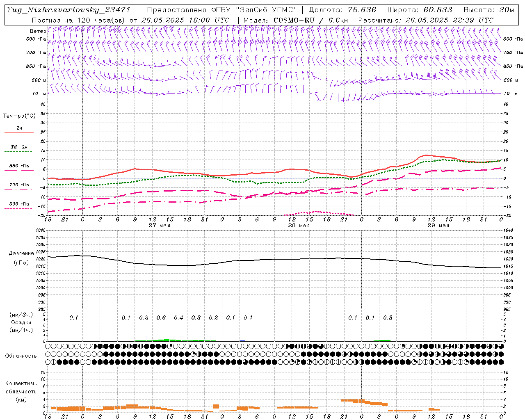The height and width of the screenshot is (420, 525).
Task: Click the Ветер wind panel label
Action: click(x=38, y=31)
